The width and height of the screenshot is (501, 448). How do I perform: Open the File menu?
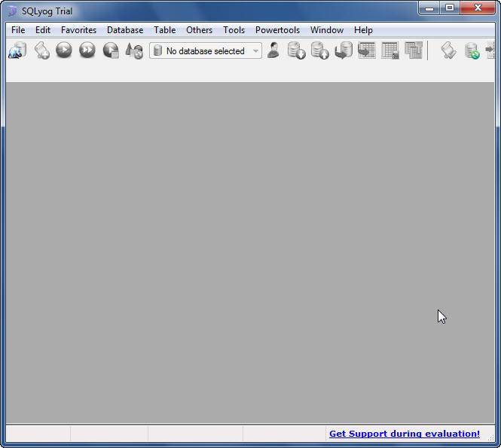click(x=18, y=30)
